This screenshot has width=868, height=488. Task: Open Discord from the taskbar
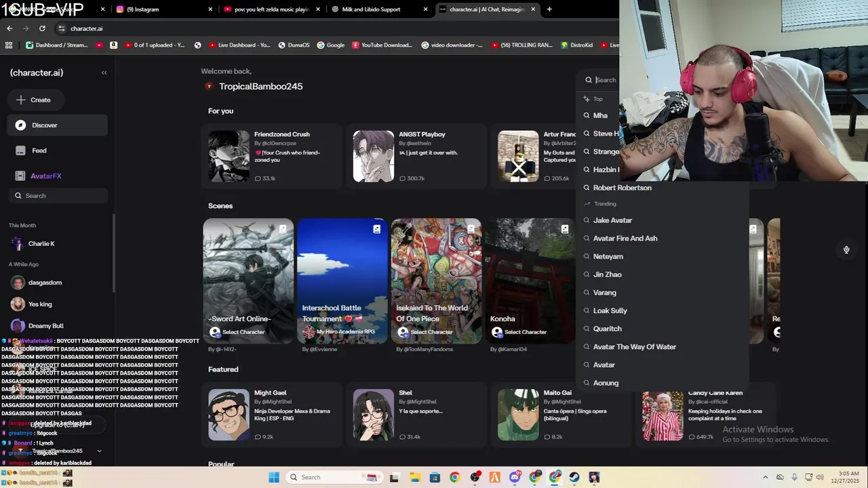point(515,477)
